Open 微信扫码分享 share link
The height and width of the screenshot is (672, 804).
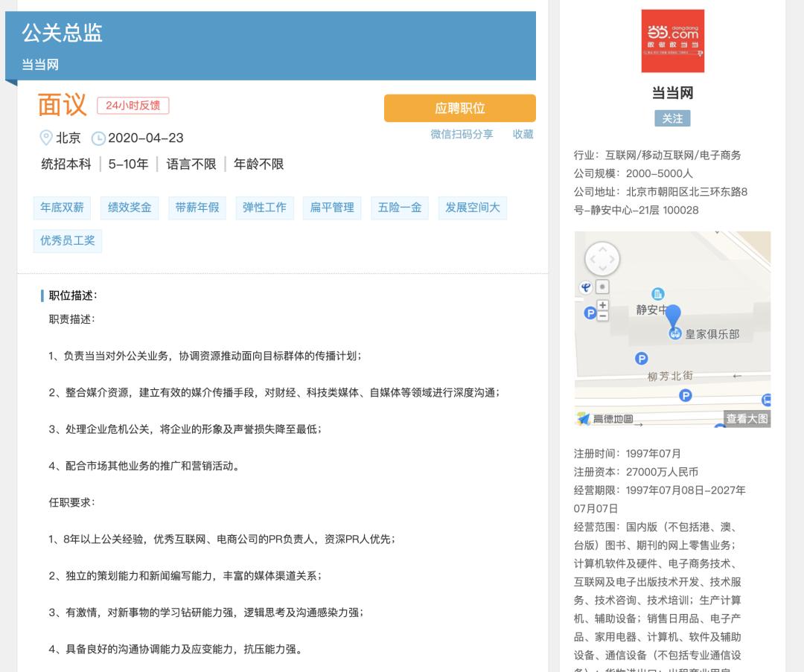click(462, 134)
